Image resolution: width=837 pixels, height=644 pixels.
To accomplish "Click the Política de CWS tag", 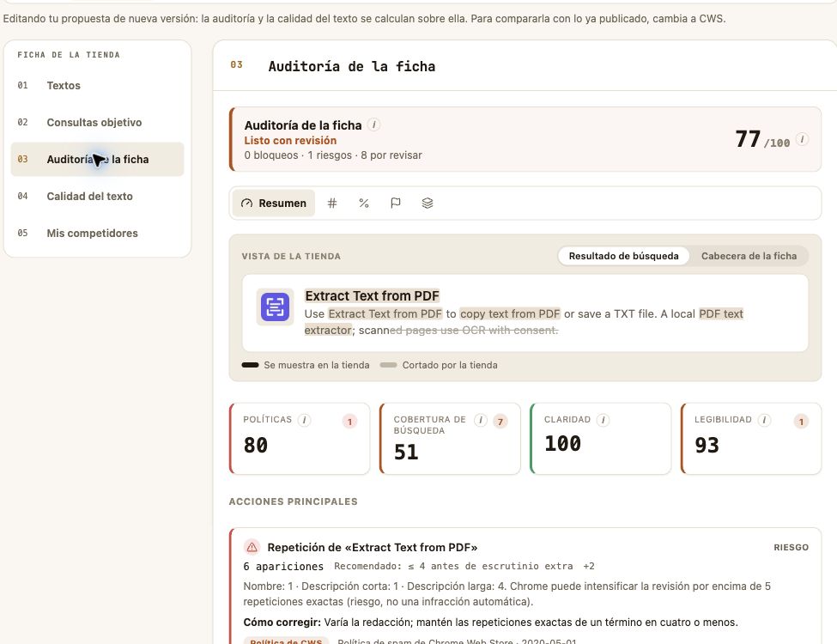I will tap(286, 641).
